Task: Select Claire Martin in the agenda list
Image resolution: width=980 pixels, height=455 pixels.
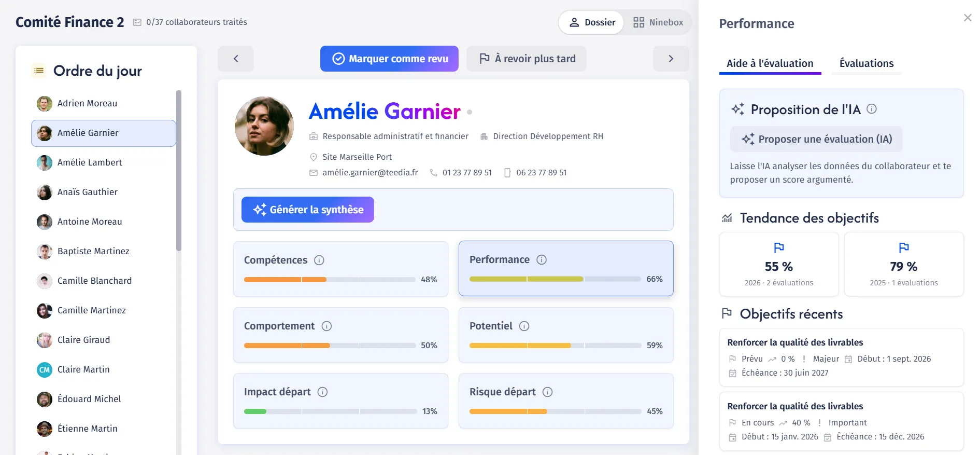Action: pyautogui.click(x=104, y=370)
